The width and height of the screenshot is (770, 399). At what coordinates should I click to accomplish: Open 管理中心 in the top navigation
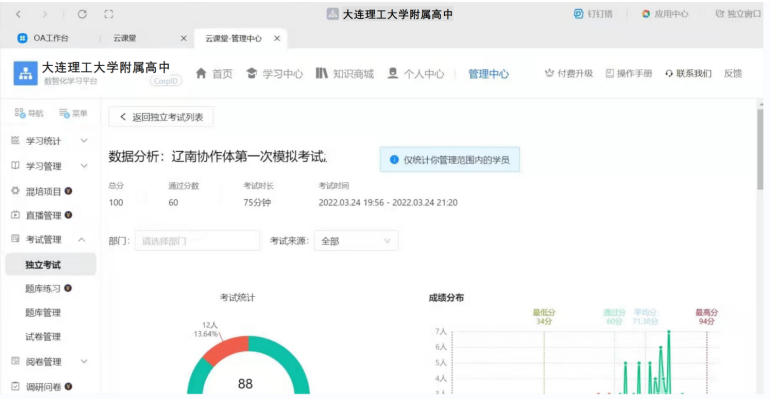(488, 74)
